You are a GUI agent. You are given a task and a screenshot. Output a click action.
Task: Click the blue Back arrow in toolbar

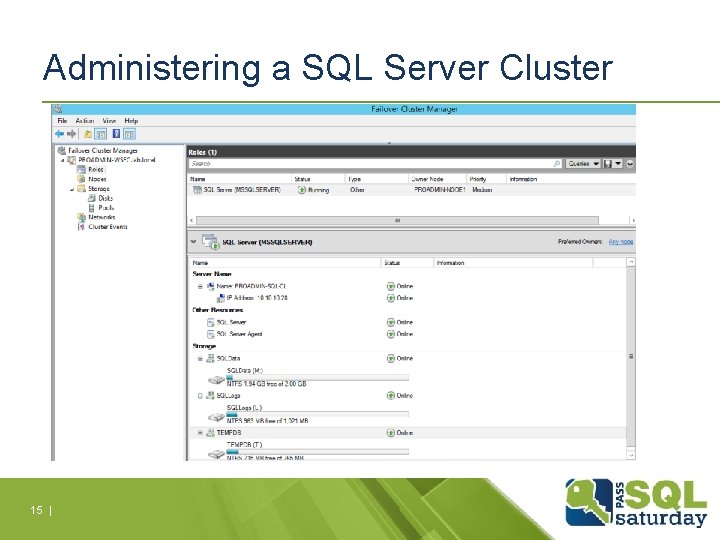(60, 134)
